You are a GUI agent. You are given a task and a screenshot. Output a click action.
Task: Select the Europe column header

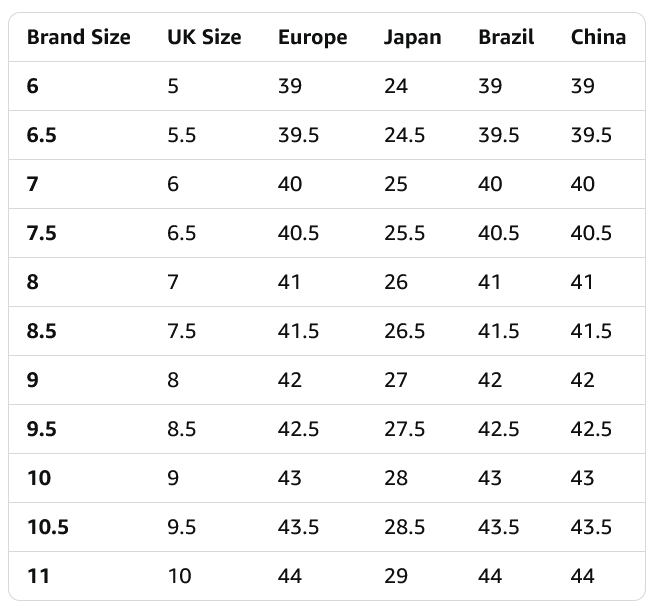312,38
